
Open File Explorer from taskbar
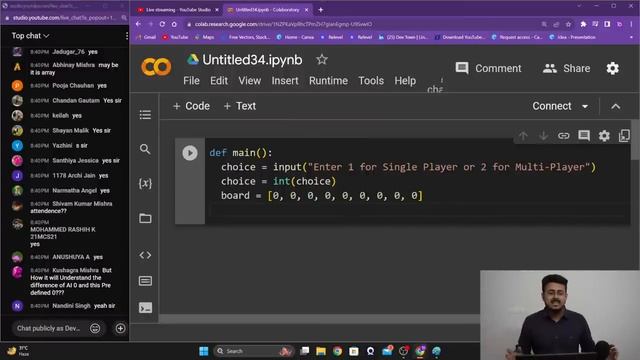(x=321, y=351)
